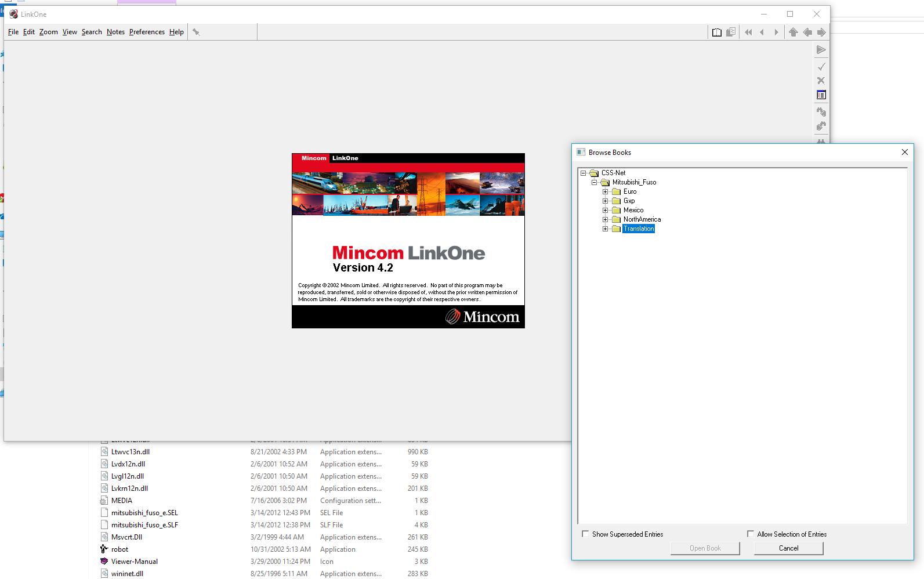Click the double-left rewind arrow in toolbar

[x=748, y=32]
